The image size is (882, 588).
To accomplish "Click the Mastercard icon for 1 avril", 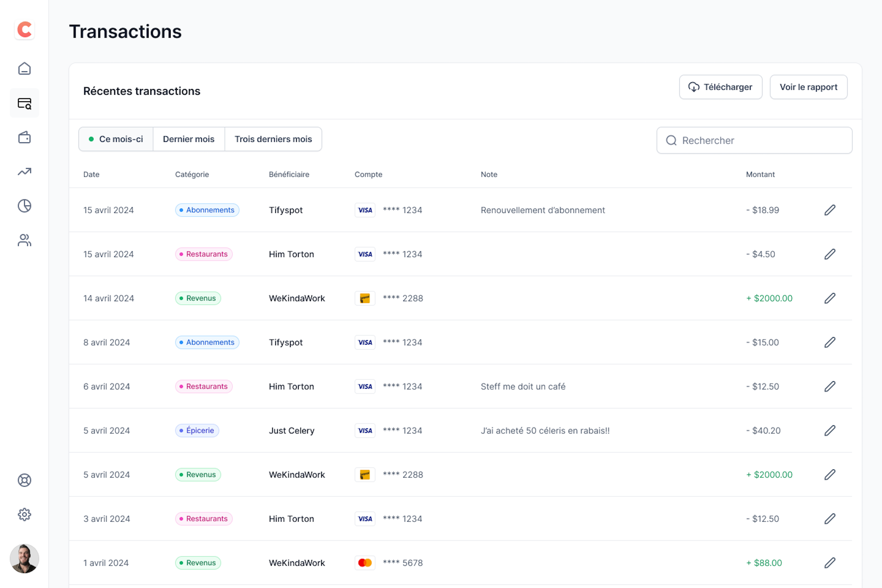I will 365,563.
